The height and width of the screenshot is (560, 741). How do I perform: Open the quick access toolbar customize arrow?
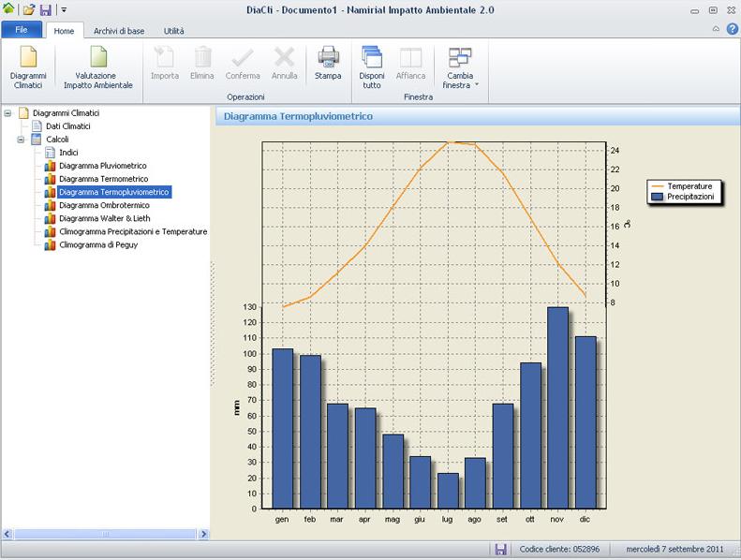point(64,9)
